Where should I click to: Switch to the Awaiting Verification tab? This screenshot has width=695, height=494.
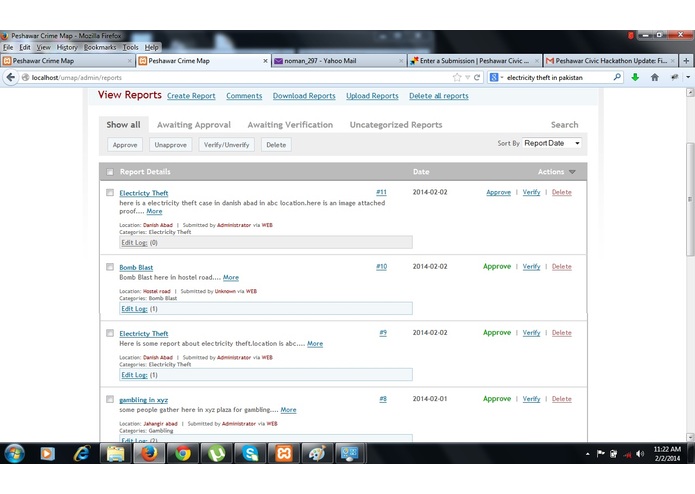pyautogui.click(x=290, y=125)
